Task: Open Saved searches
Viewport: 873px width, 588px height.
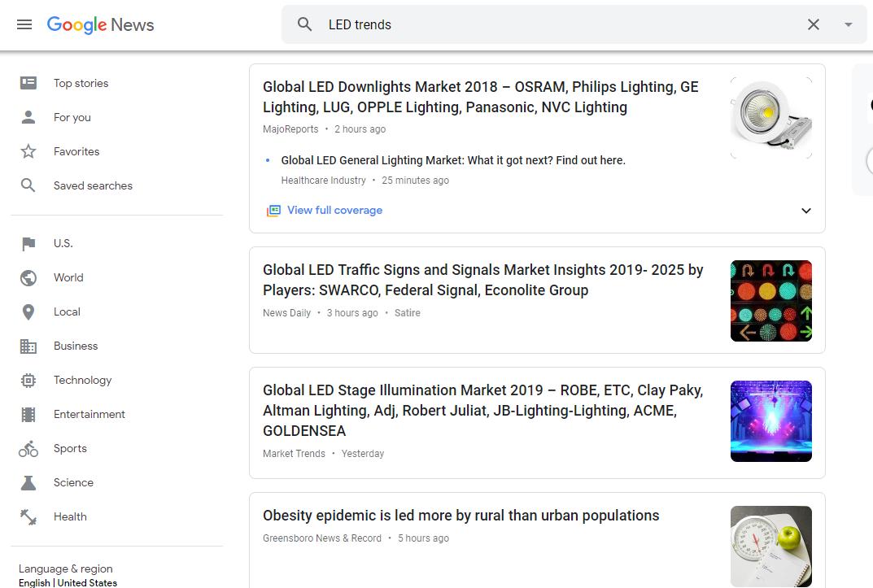Action: 93,185
